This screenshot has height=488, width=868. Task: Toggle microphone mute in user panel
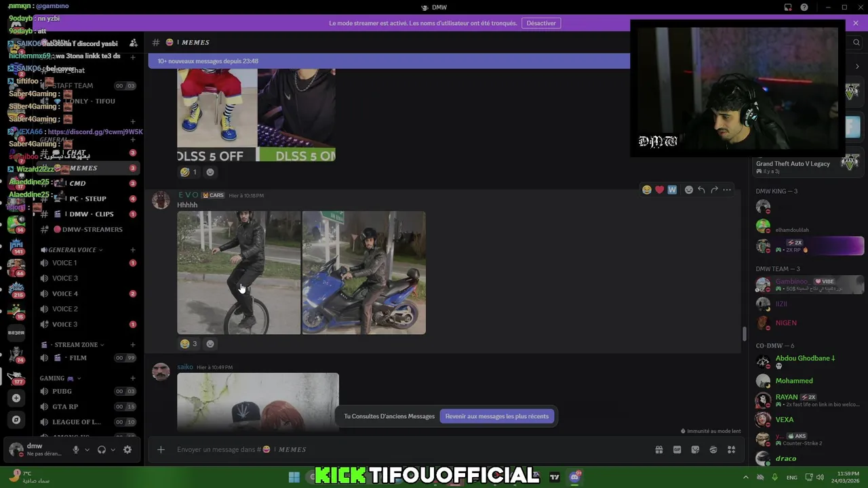click(76, 449)
